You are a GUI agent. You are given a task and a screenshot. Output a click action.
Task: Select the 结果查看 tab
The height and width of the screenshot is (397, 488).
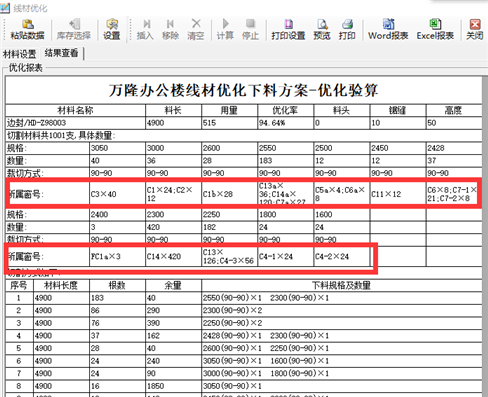(61, 53)
